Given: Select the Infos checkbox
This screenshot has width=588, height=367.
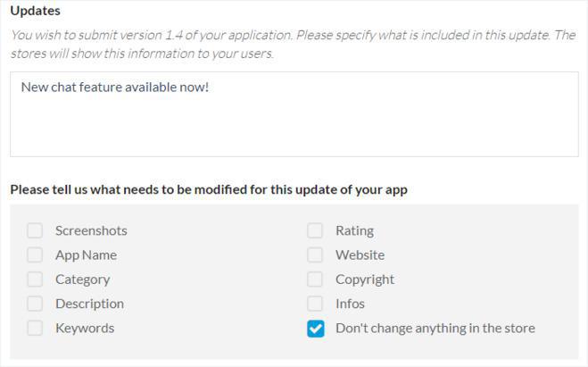Looking at the screenshot, I should pos(315,304).
